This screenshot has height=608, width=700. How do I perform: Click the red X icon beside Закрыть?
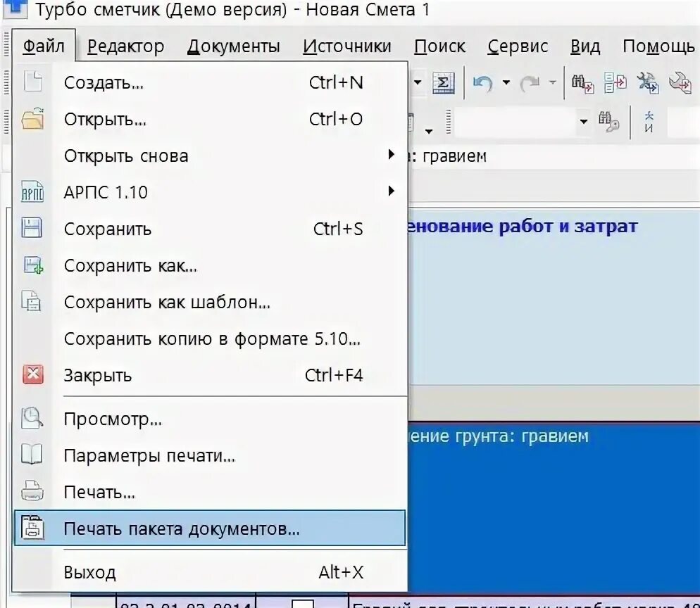[x=33, y=374]
